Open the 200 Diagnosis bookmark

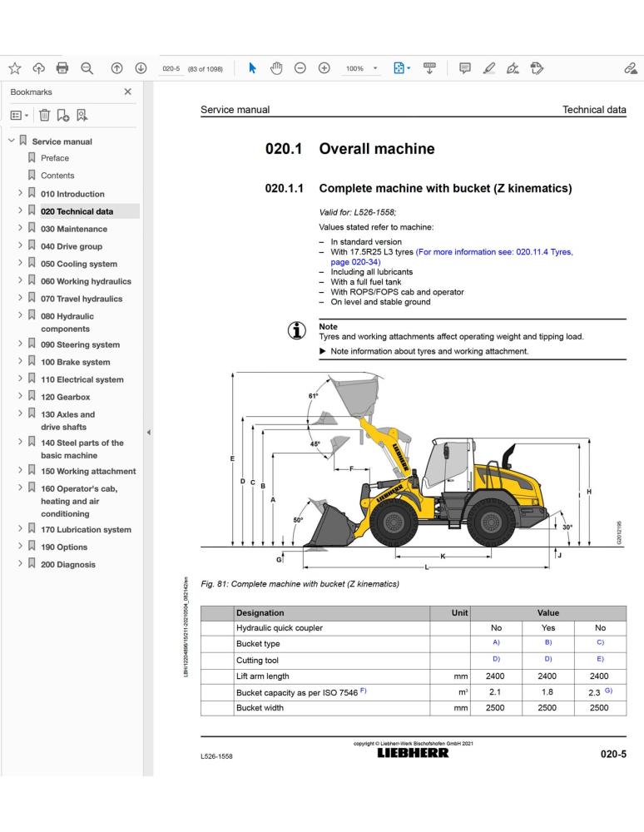(68, 565)
